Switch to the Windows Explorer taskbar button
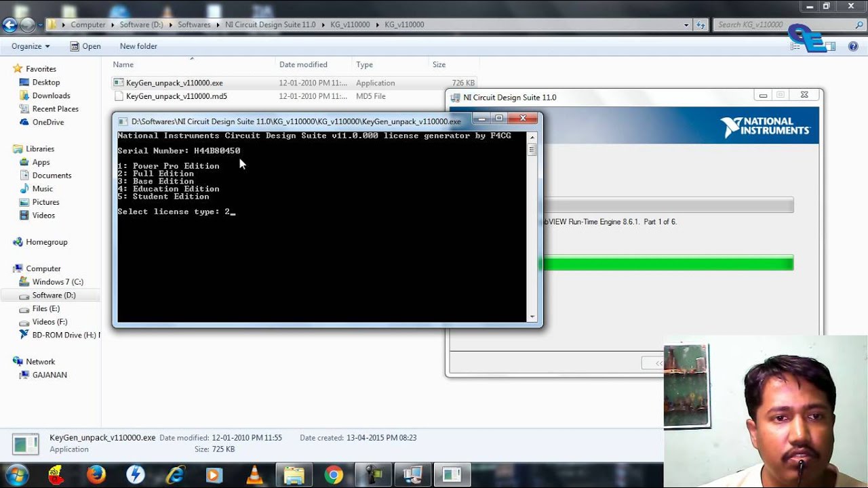The width and height of the screenshot is (868, 488). coord(294,475)
